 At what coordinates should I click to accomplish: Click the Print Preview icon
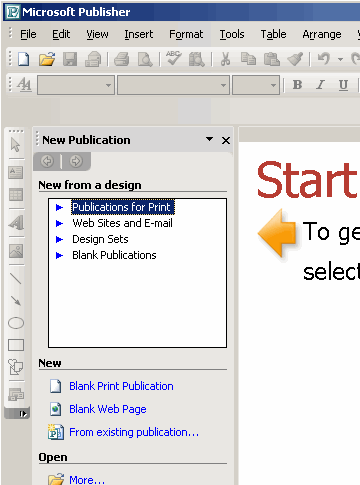145,59
